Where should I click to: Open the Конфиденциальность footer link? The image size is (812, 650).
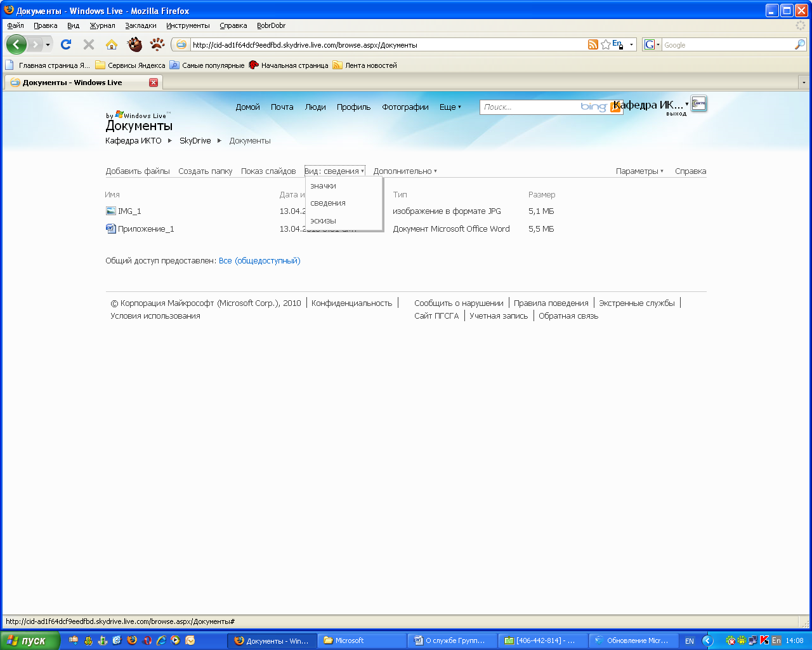click(352, 303)
